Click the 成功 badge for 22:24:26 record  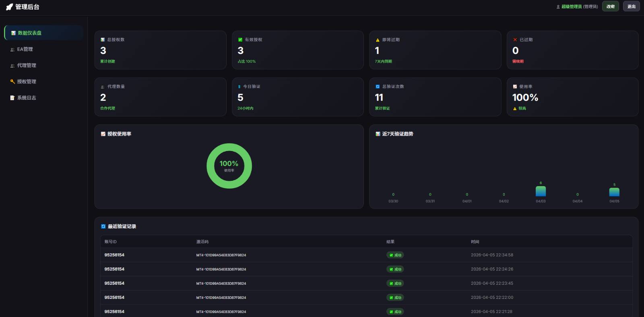pos(395,269)
